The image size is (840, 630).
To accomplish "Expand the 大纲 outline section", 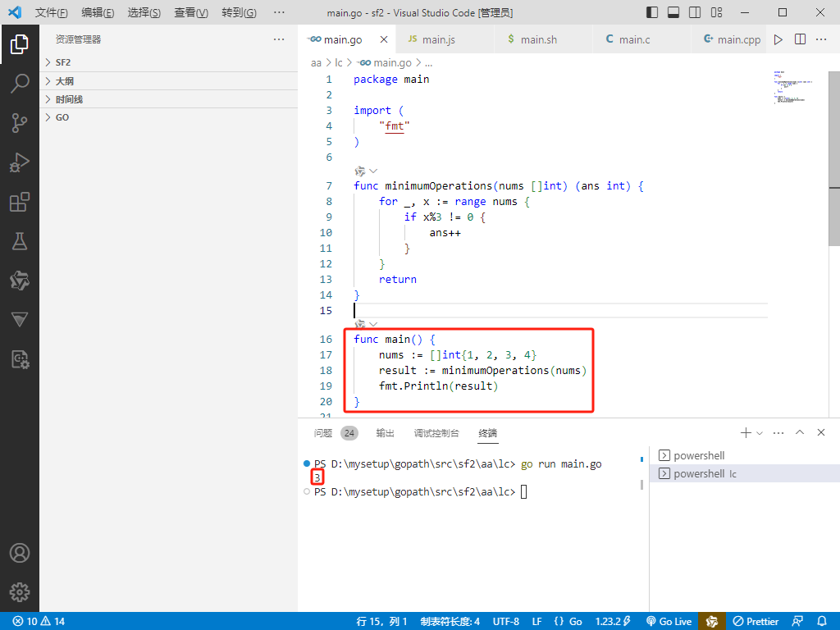I will click(169, 81).
